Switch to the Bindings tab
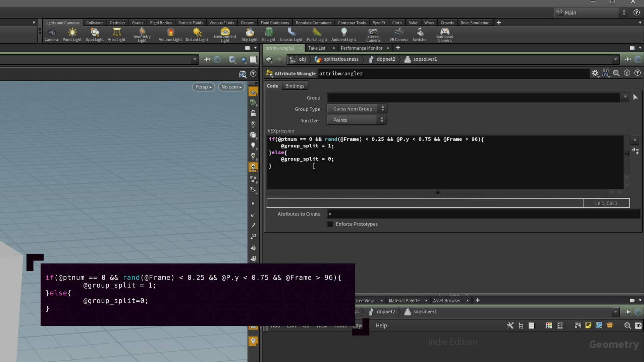This screenshot has width=644, height=362. point(294,85)
